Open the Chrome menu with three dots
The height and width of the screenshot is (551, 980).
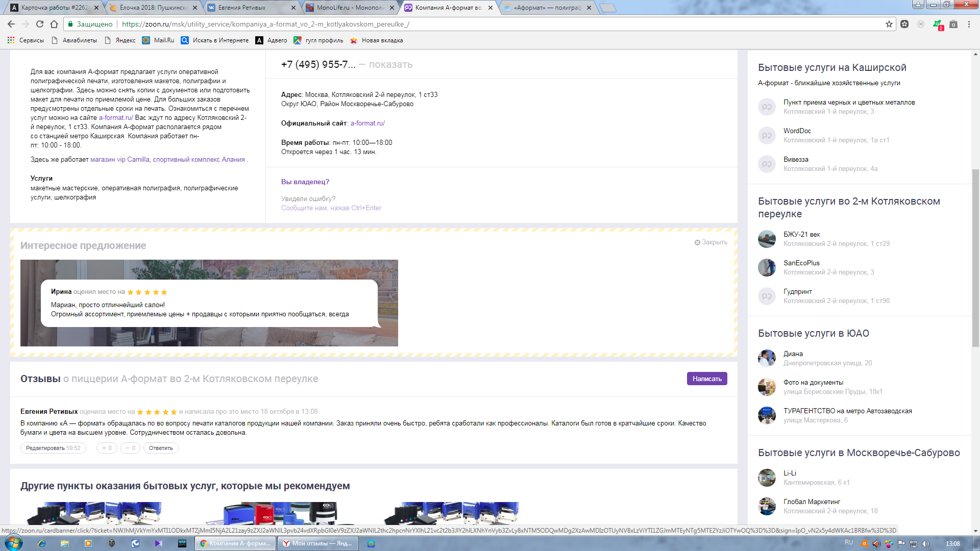969,24
